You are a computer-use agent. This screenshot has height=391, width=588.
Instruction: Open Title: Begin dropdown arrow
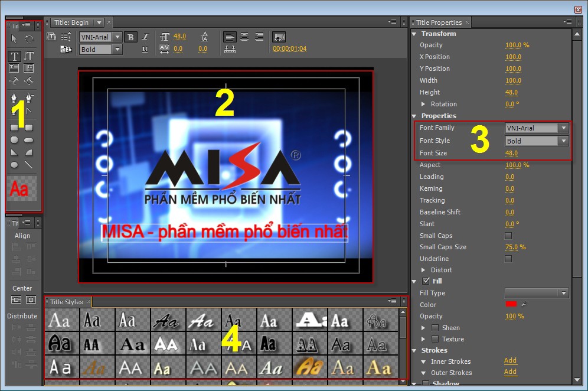pyautogui.click(x=99, y=22)
